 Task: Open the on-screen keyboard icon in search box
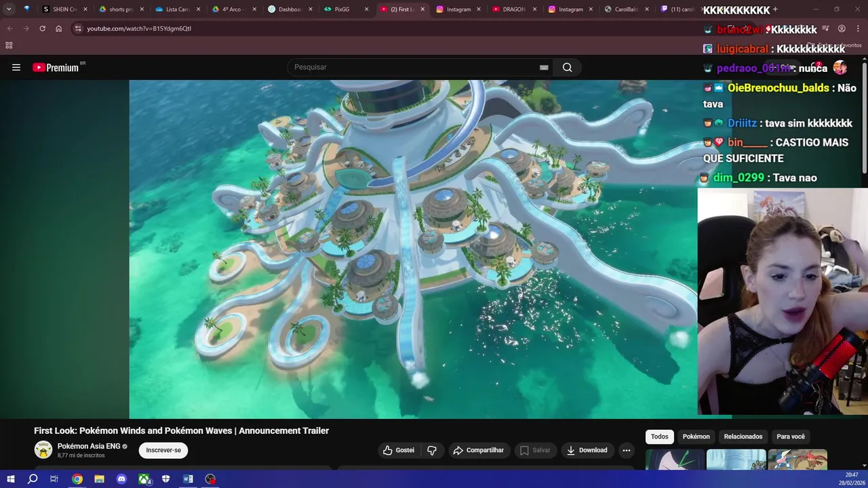(544, 67)
